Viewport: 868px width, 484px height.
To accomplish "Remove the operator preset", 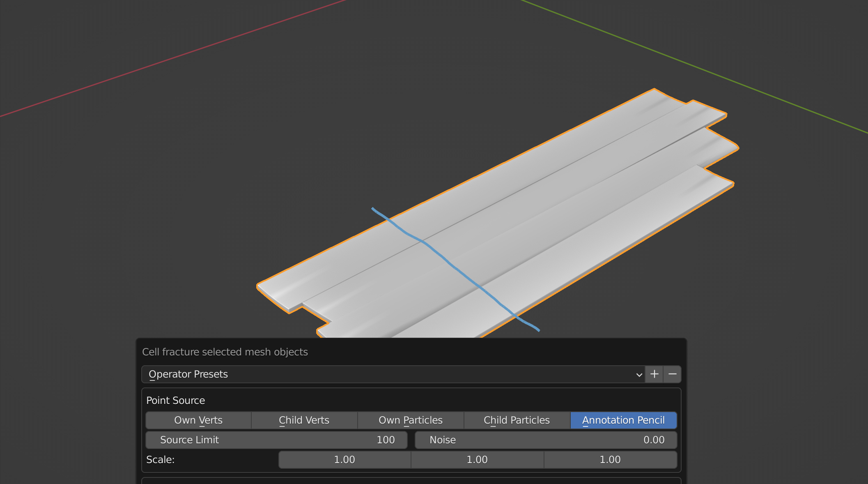I will pos(672,374).
